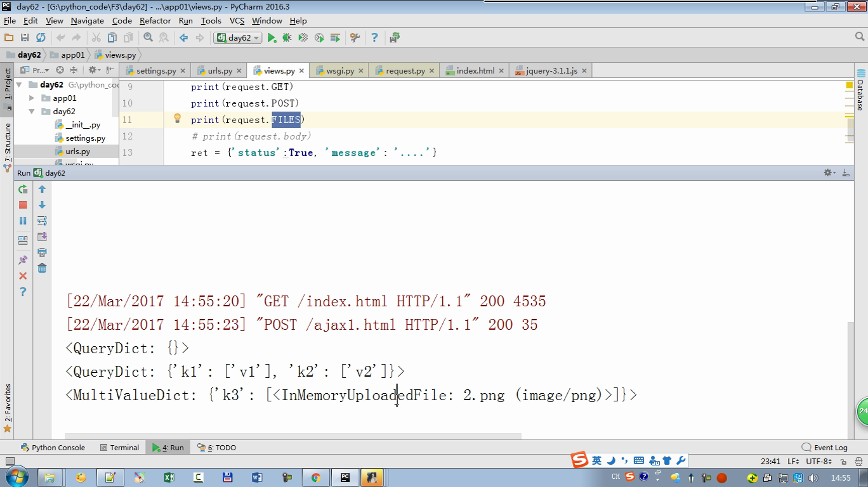The height and width of the screenshot is (487, 868).
Task: Open the VCS menu
Action: pos(237,20)
